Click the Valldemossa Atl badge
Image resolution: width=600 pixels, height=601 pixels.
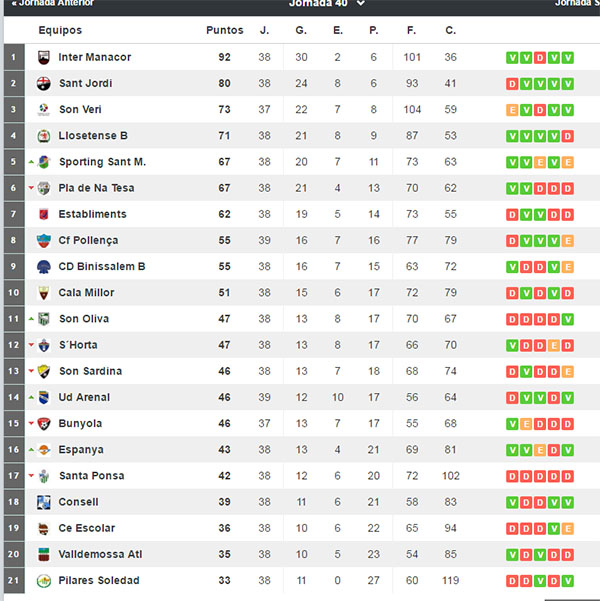pyautogui.click(x=44, y=555)
